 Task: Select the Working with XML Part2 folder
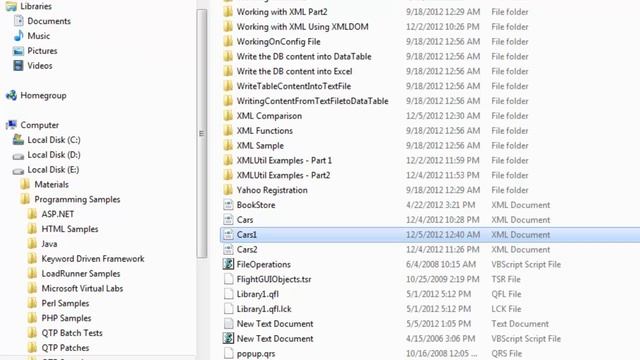point(282,12)
